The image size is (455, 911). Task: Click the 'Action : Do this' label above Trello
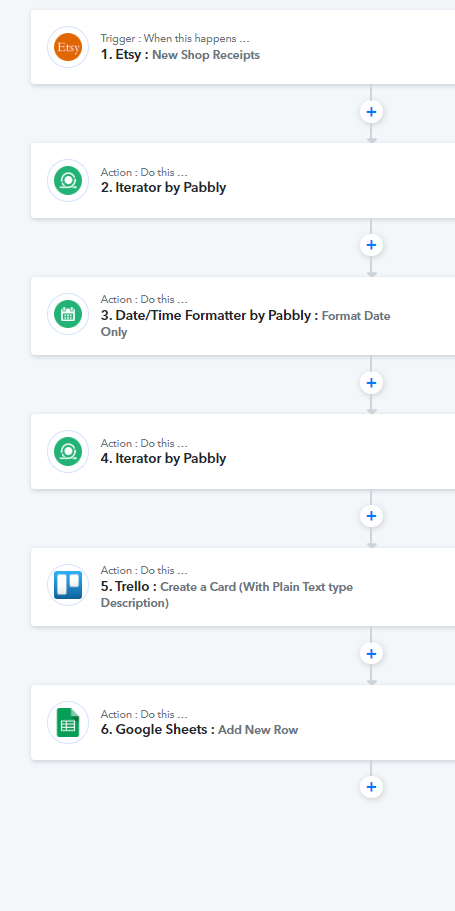tap(144, 571)
